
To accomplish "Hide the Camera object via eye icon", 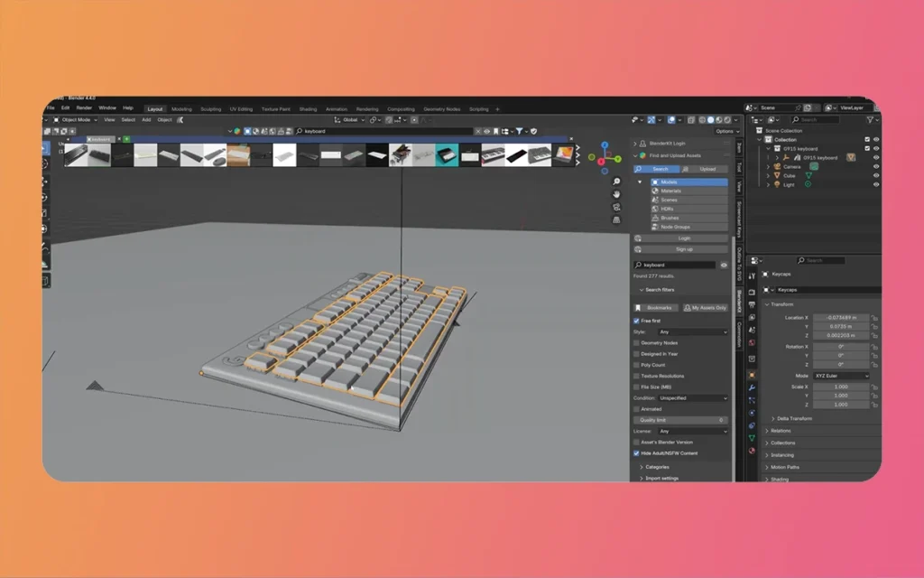I will pyautogui.click(x=875, y=167).
